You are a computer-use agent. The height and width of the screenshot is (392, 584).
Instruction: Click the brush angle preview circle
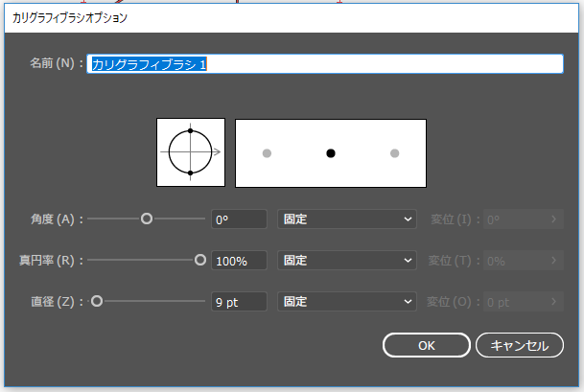pyautogui.click(x=191, y=152)
